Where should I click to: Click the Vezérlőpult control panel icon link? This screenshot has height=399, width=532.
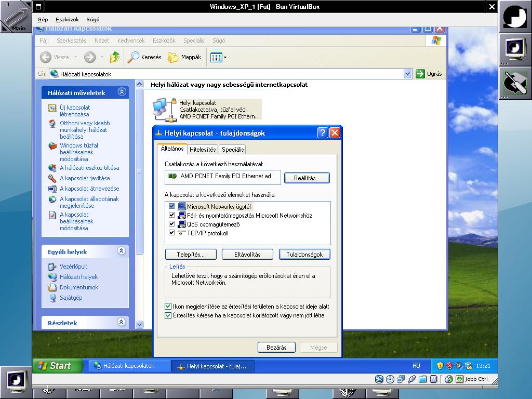click(52, 267)
